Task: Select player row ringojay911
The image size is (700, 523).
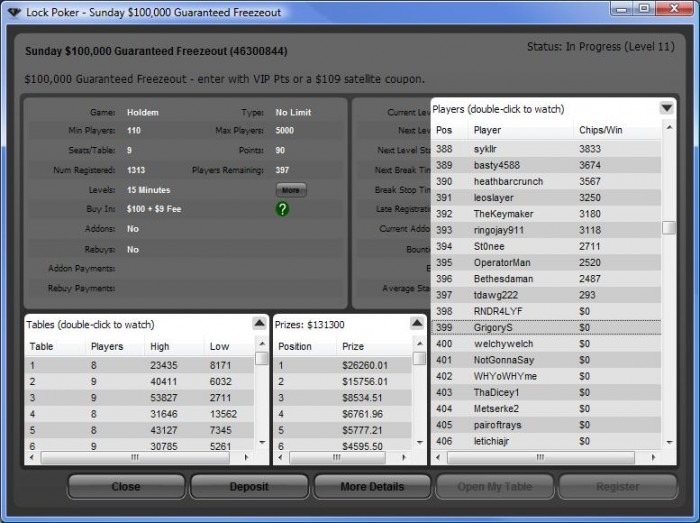Action: (x=546, y=230)
